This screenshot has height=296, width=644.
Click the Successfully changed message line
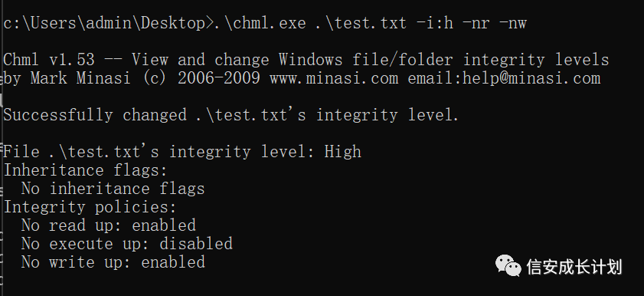click(x=230, y=115)
